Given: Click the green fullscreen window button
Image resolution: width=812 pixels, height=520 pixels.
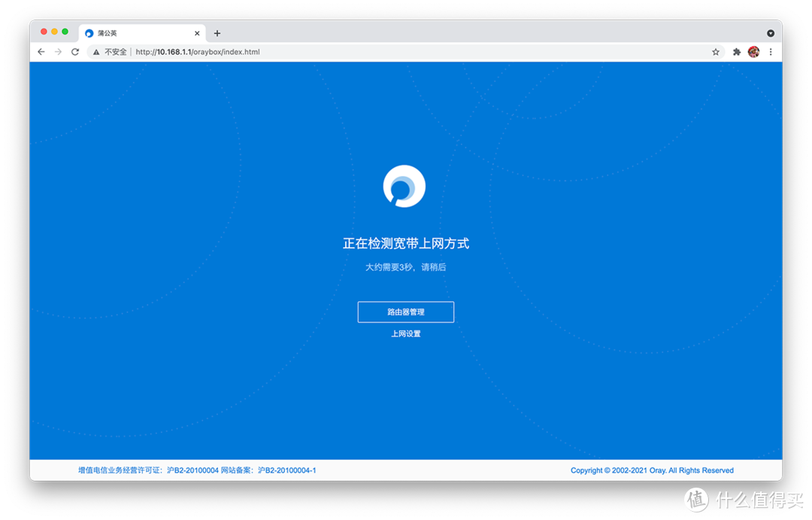Looking at the screenshot, I should click(x=65, y=32).
